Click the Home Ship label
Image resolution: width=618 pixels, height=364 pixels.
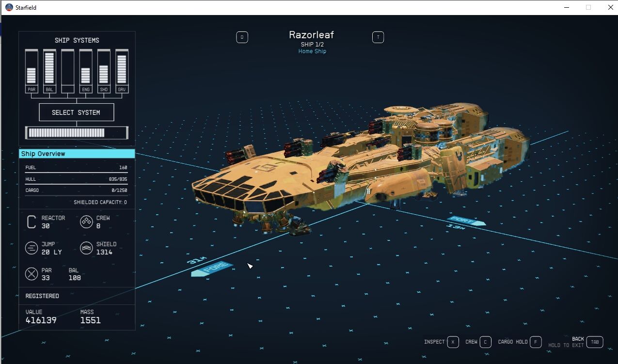pos(312,51)
